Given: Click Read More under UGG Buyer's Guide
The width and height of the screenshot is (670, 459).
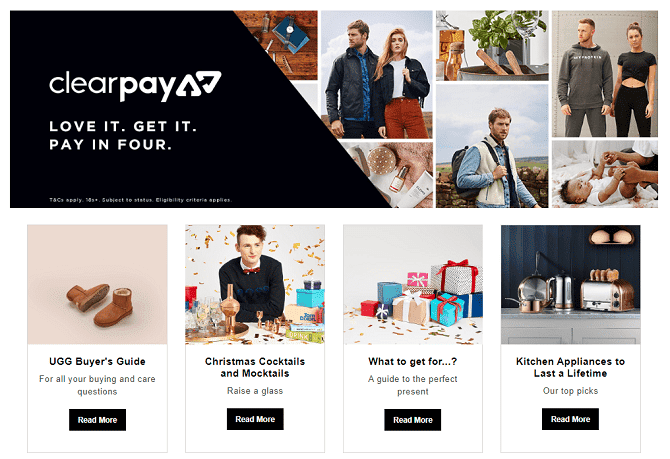Looking at the screenshot, I should point(97,420).
